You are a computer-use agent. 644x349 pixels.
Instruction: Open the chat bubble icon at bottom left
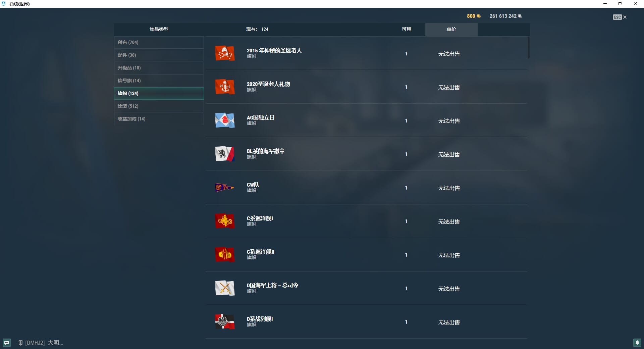pos(7,343)
